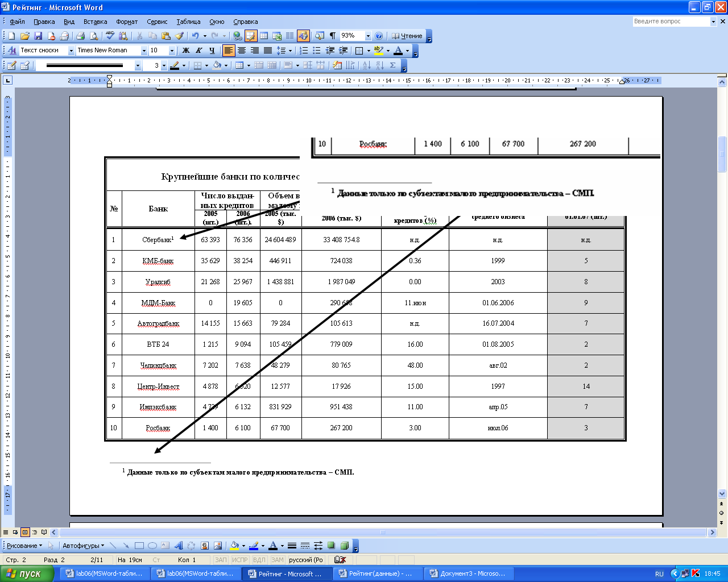Draw a rectangle shape tool

click(139, 546)
